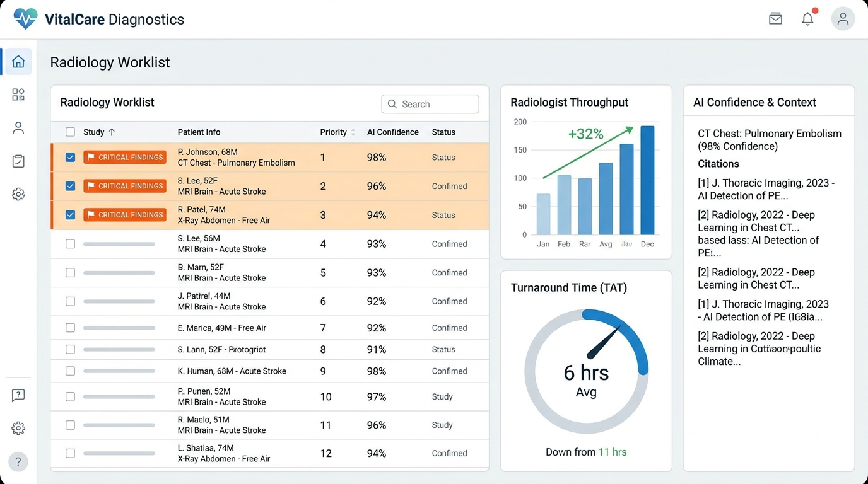This screenshot has height=484, width=868.
Task: Uncheck the S. Lee, 52F row
Action: pos(70,186)
